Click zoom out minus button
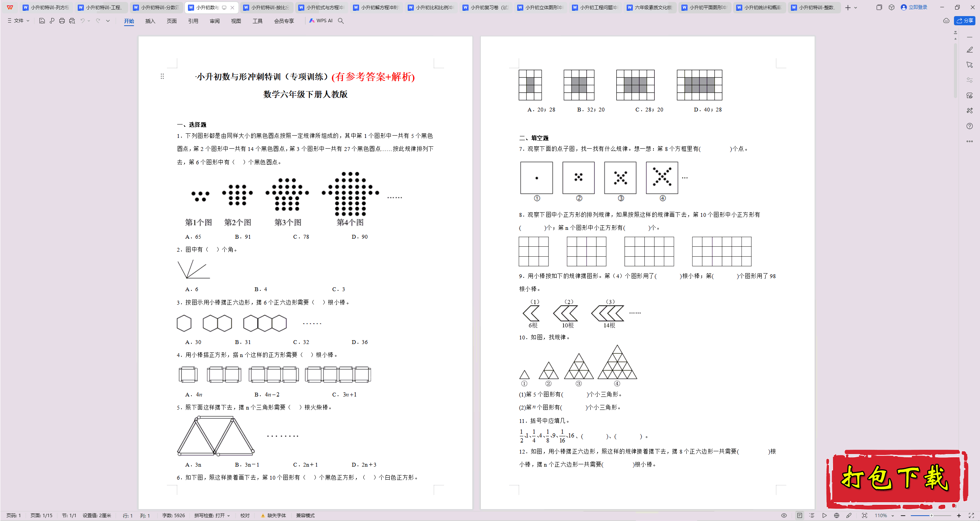This screenshot has height=521, width=980. 903,516
